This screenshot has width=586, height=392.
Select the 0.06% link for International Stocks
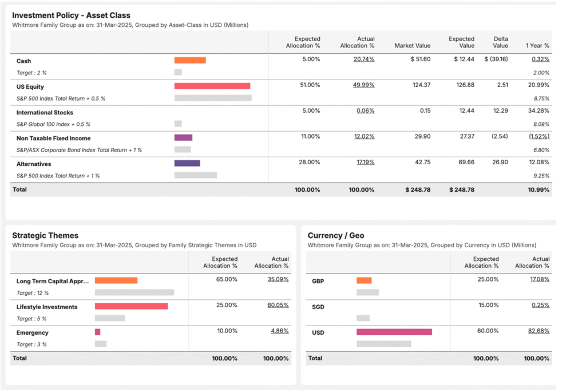click(365, 110)
